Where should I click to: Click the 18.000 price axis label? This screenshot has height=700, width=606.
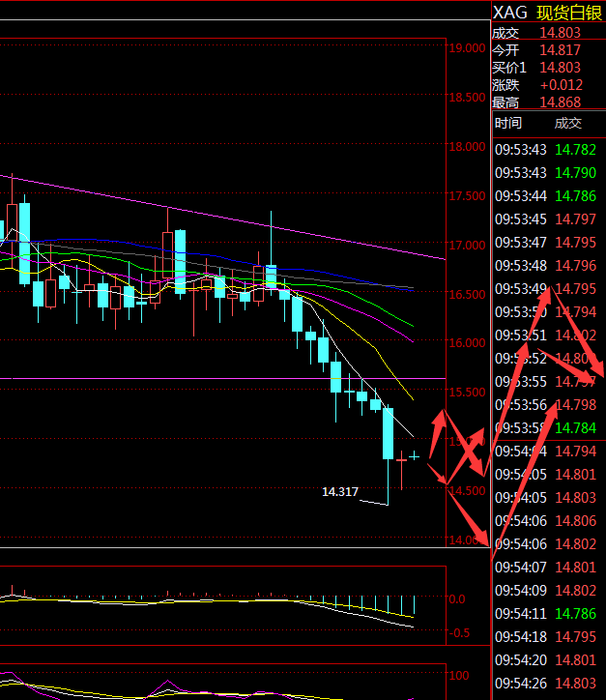coord(467,146)
